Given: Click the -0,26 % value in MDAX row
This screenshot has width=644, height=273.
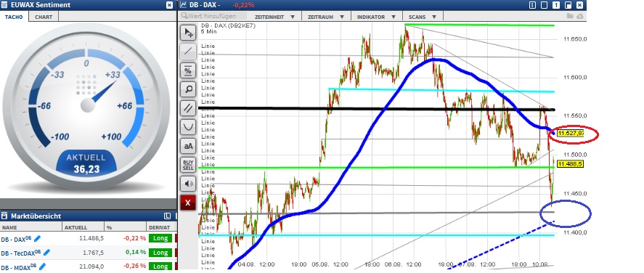Looking at the screenshot, I should tap(135, 267).
